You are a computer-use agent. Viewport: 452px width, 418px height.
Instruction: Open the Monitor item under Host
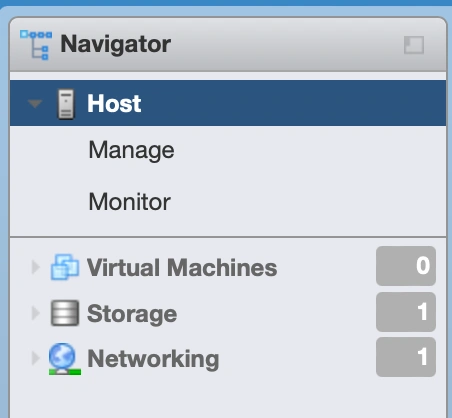130,202
